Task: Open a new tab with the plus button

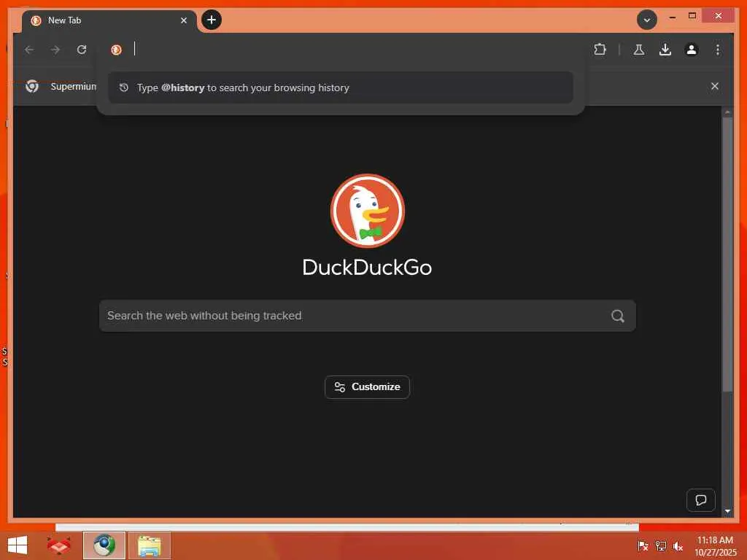Action: 212,20
